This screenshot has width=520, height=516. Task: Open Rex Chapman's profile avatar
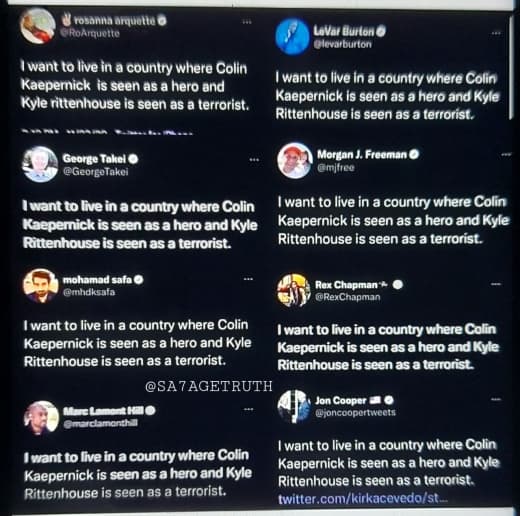tap(294, 290)
